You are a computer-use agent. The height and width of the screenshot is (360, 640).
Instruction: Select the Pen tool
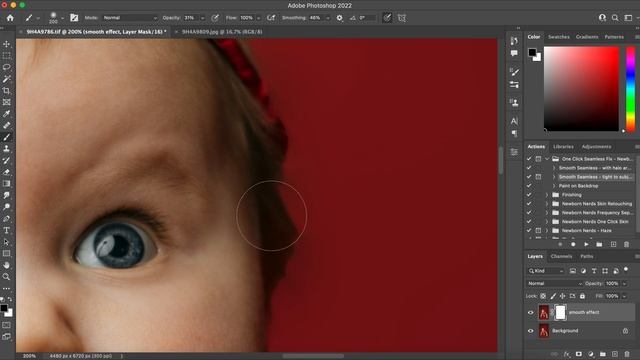point(7,219)
